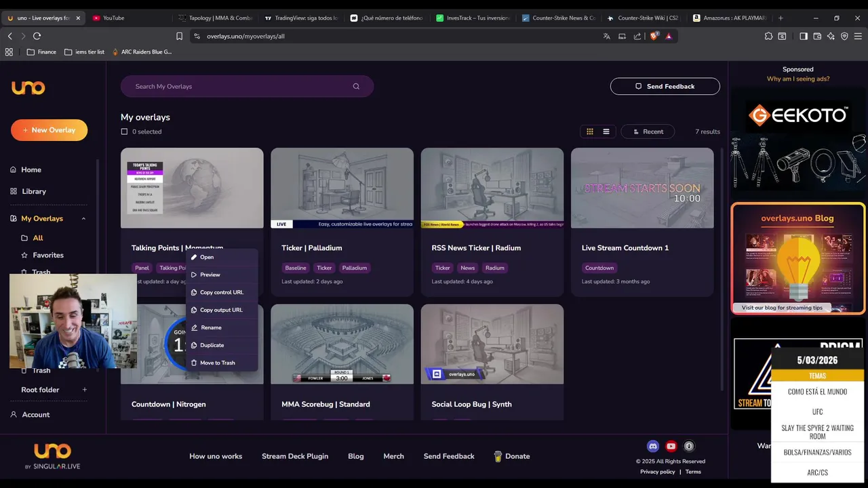Click the Countdown tag under Live Stream Countdown
Screen dimensions: 868x488
pos(599,268)
